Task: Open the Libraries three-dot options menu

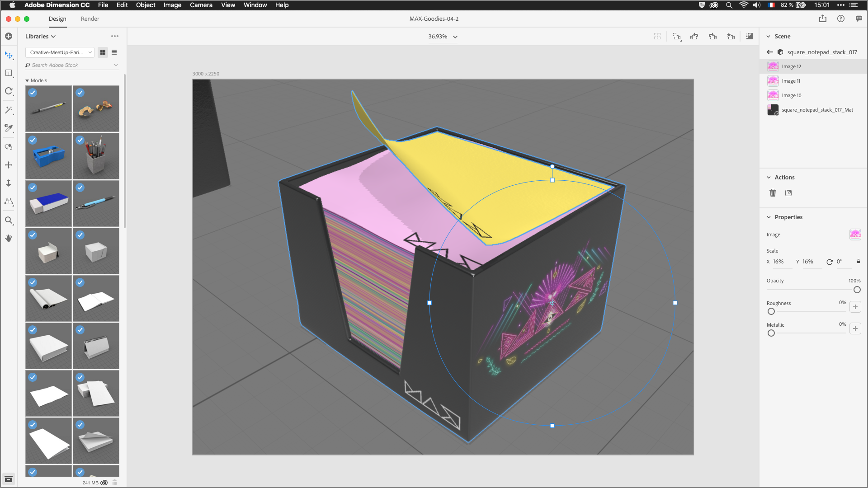Action: point(115,36)
